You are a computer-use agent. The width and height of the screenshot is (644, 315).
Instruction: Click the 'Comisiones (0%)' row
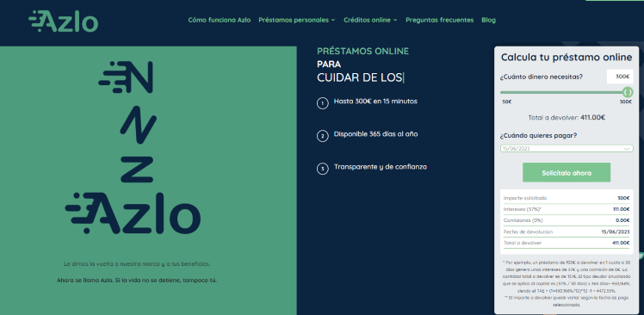(567, 220)
